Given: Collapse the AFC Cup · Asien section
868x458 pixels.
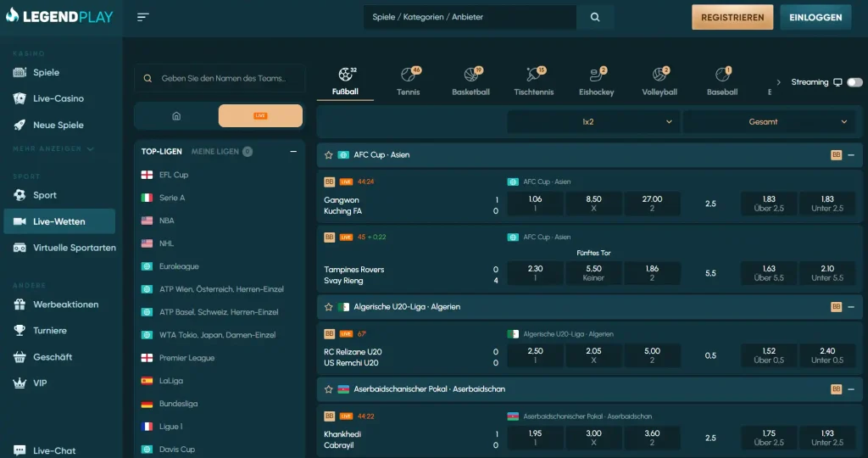Looking at the screenshot, I should coord(851,155).
